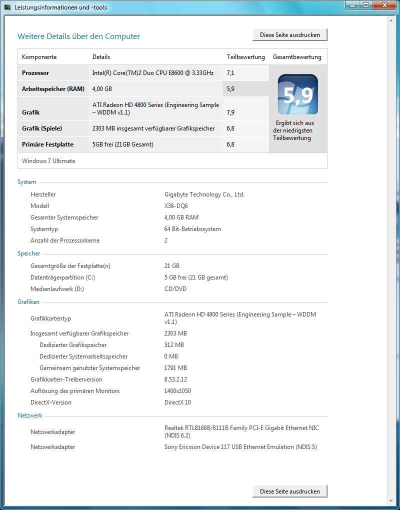Click the 'Weitere Details über den Computer' heading
This screenshot has width=420, height=510.
tap(78, 36)
